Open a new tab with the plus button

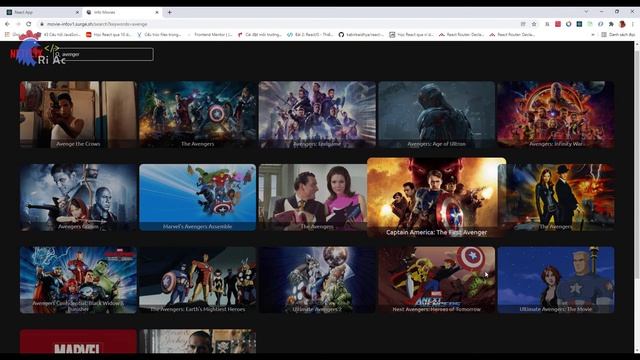pyautogui.click(x=170, y=12)
